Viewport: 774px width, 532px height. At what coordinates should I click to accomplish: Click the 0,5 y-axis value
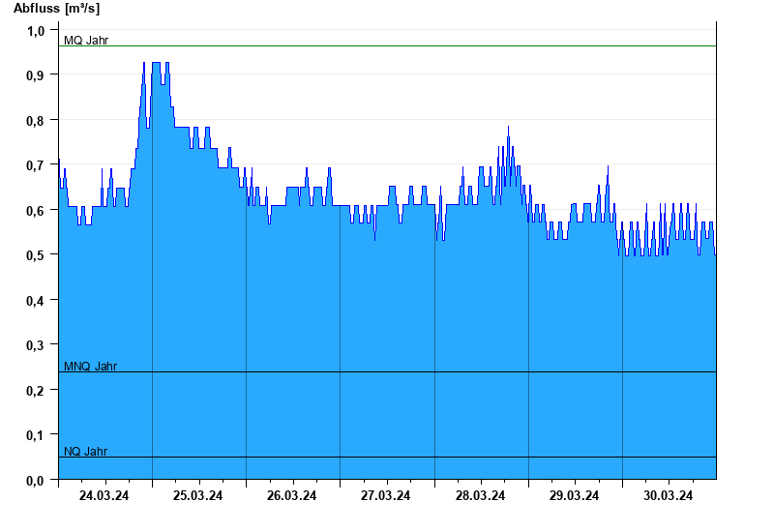point(36,255)
